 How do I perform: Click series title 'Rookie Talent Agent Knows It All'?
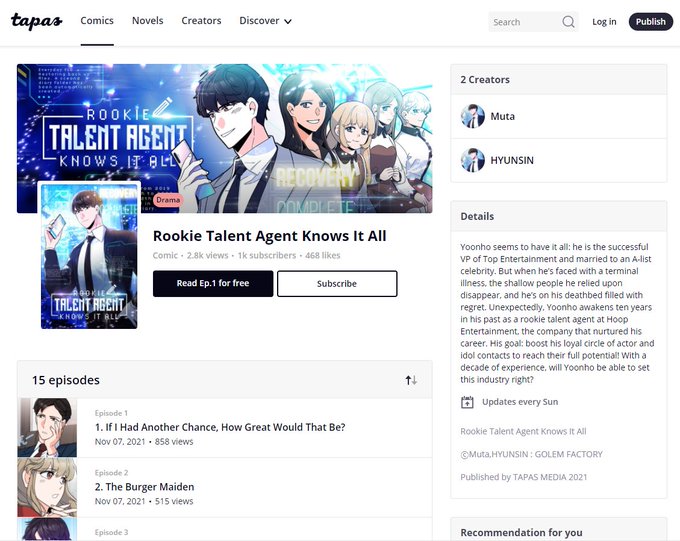pyautogui.click(x=269, y=236)
